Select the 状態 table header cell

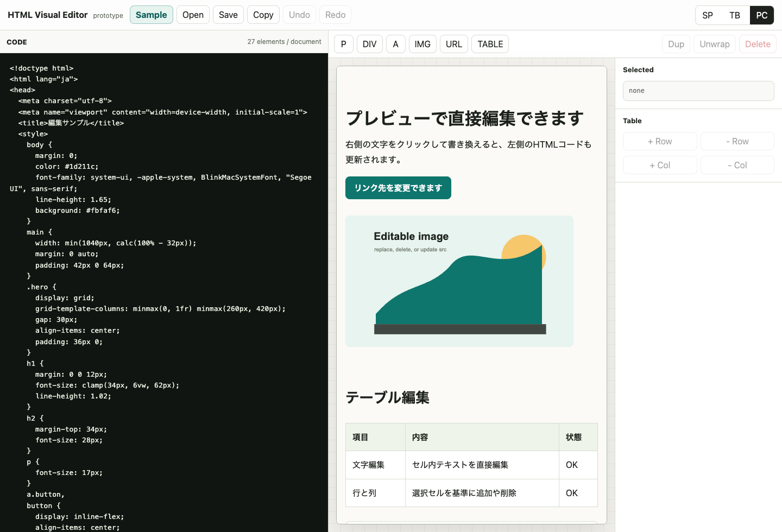coord(578,437)
